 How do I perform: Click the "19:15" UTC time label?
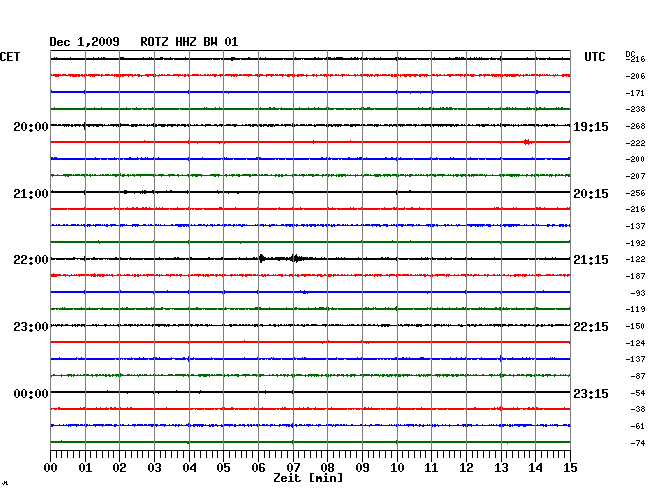(591, 127)
